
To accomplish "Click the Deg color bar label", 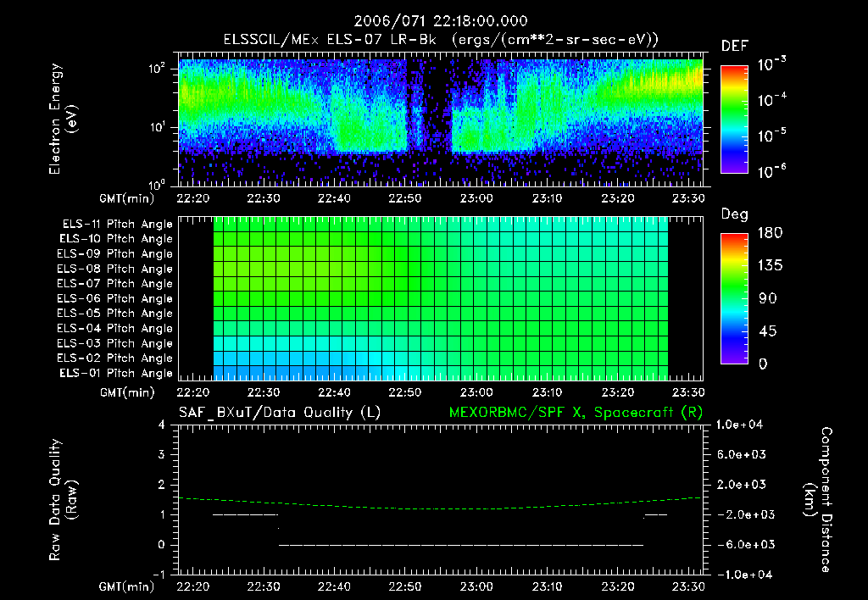I will 735,214.
